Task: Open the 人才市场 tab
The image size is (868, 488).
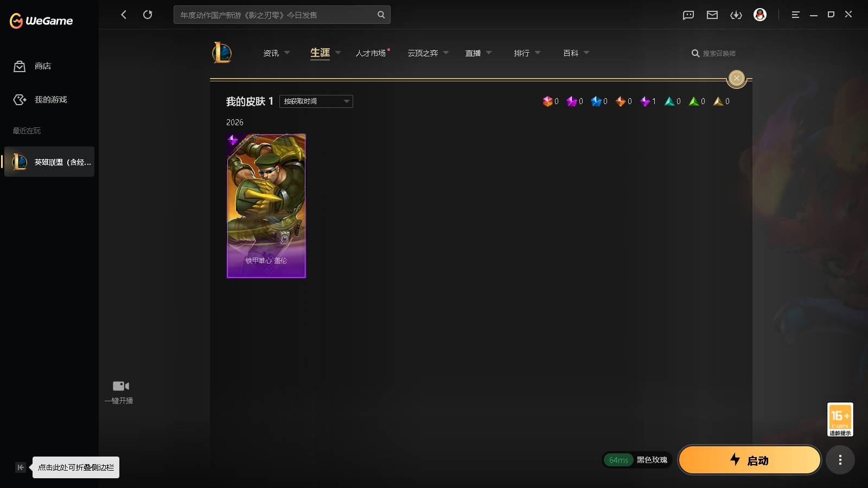Action: (371, 53)
